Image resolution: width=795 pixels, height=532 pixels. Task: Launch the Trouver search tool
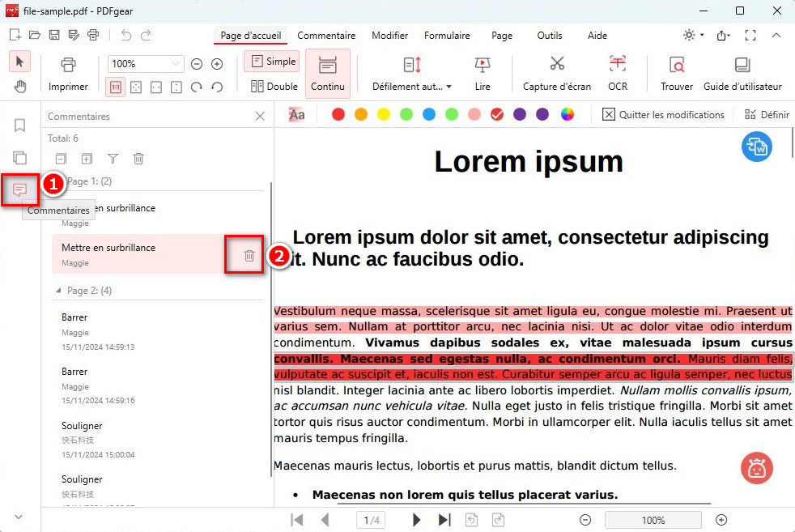tap(676, 73)
